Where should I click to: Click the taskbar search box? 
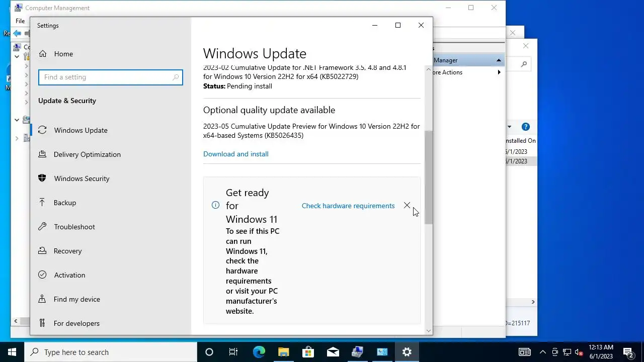(x=111, y=352)
